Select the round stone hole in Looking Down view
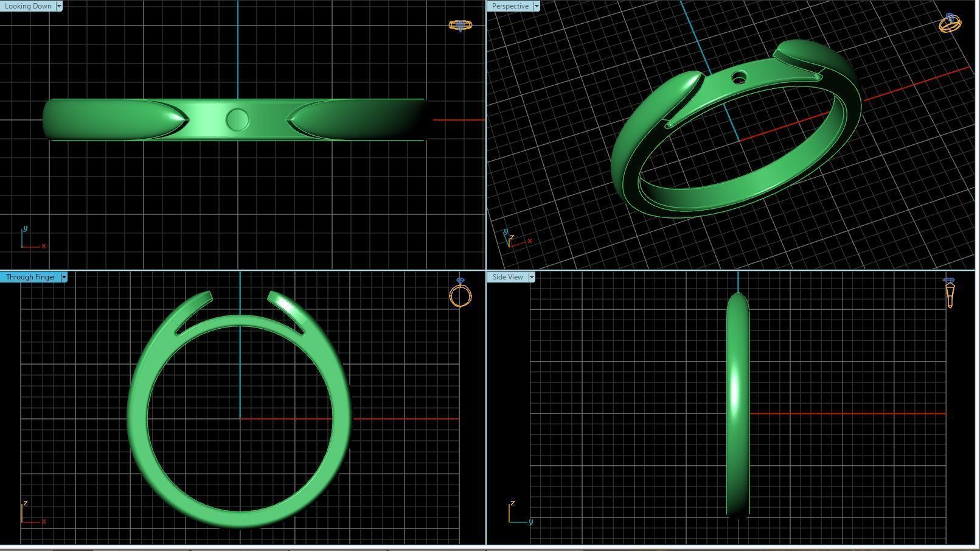This screenshot has width=980, height=551. [237, 119]
